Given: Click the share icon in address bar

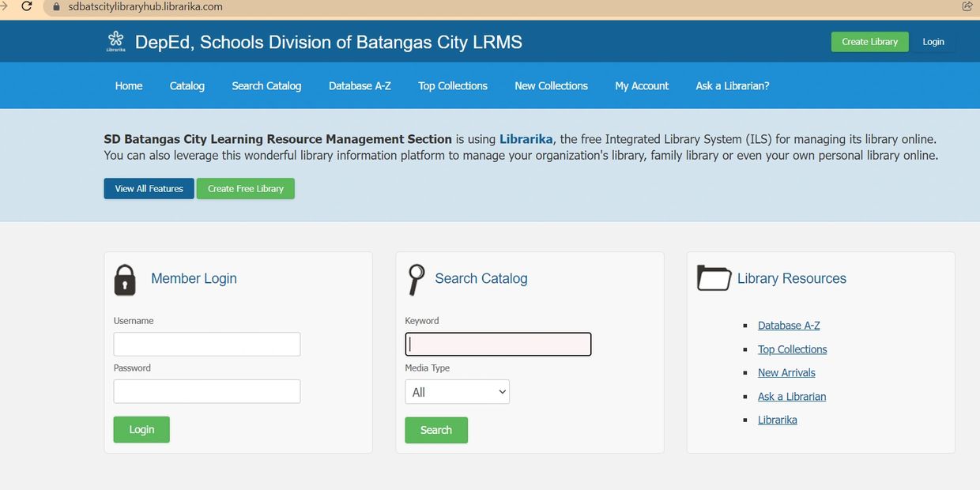Looking at the screenshot, I should (x=967, y=6).
